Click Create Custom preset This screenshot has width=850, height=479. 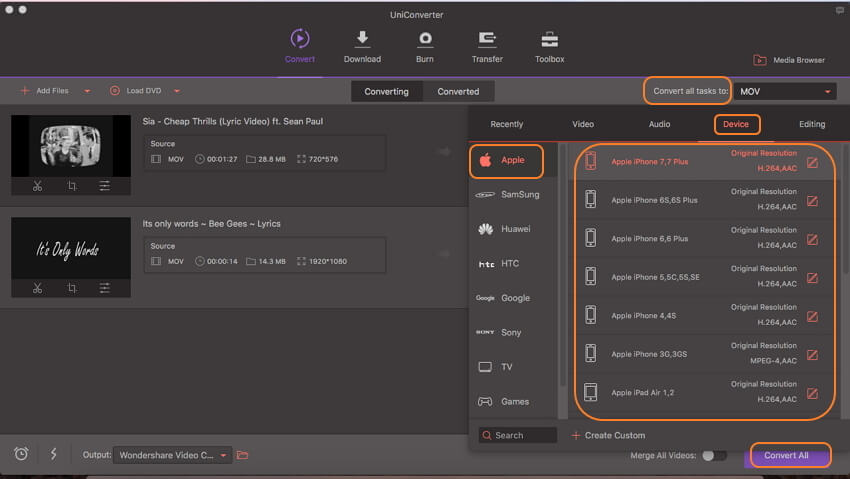(609, 435)
